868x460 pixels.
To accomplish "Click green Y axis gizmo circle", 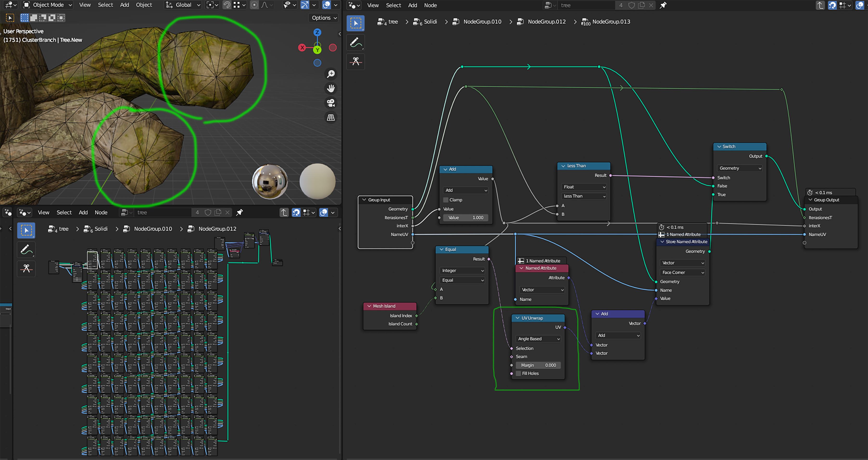I will (x=317, y=50).
